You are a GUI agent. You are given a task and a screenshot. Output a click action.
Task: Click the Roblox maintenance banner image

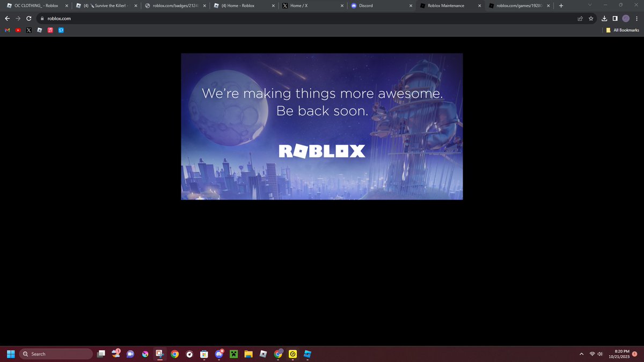(x=321, y=126)
